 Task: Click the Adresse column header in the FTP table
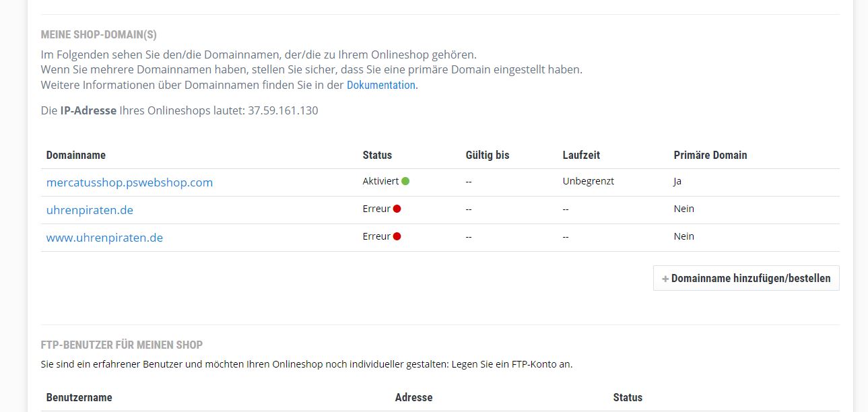click(x=413, y=397)
